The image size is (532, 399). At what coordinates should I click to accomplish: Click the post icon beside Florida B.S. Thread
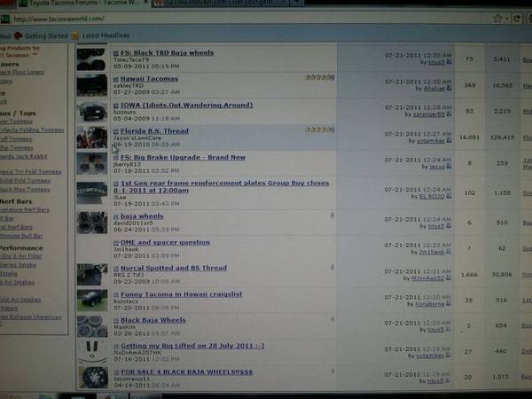115,131
